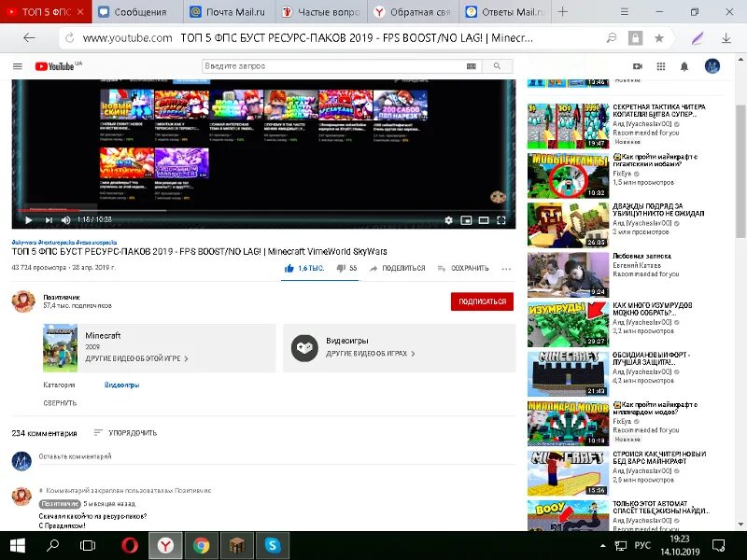This screenshot has width=747, height=560.
Task: Open СЕКРЕТНАЯ ТАКТИКА ЧИТЕРА video title
Action: click(659, 110)
